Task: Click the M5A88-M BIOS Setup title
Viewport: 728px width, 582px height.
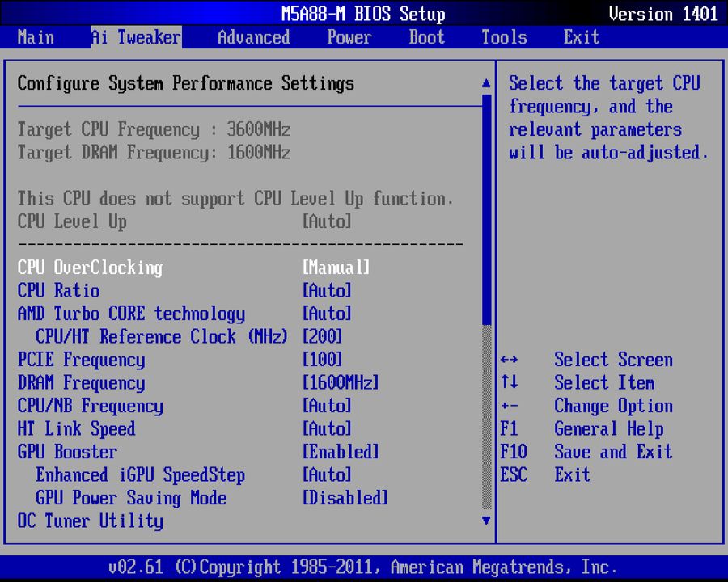Action: coord(363,14)
